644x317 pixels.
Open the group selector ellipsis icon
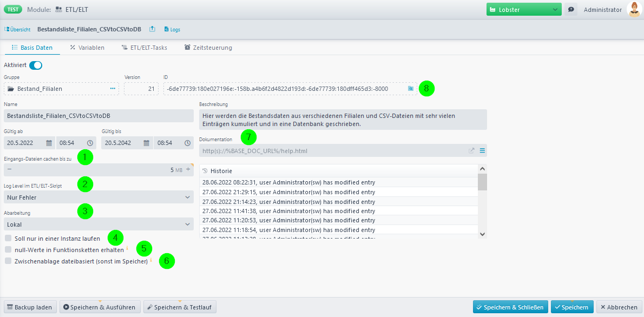(x=113, y=88)
